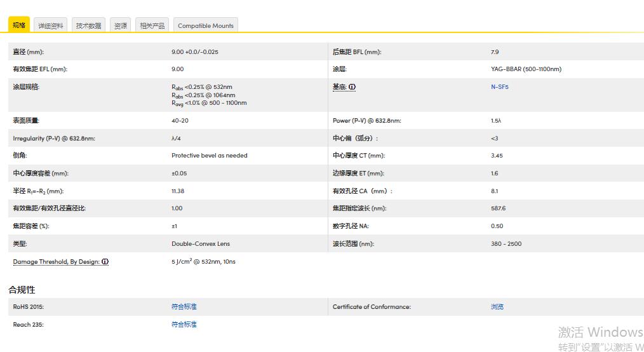The height and width of the screenshot is (352, 644).
Task: Open the N-SF5 substrate link
Action: tap(499, 87)
